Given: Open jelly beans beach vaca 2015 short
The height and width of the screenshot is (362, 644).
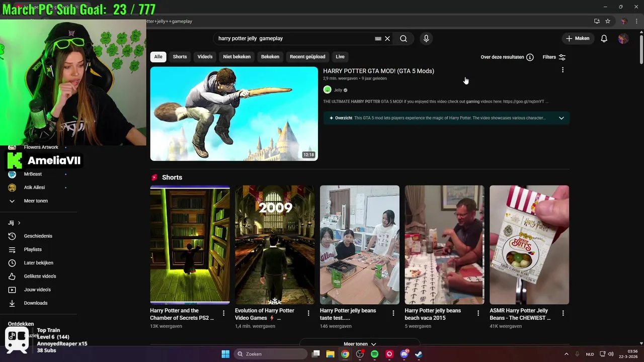Looking at the screenshot, I should click(x=445, y=245).
